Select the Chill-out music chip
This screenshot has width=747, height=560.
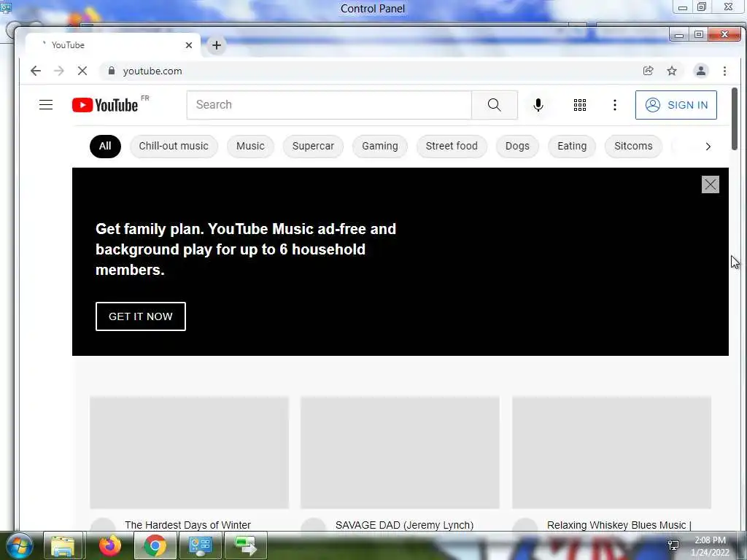click(x=174, y=146)
